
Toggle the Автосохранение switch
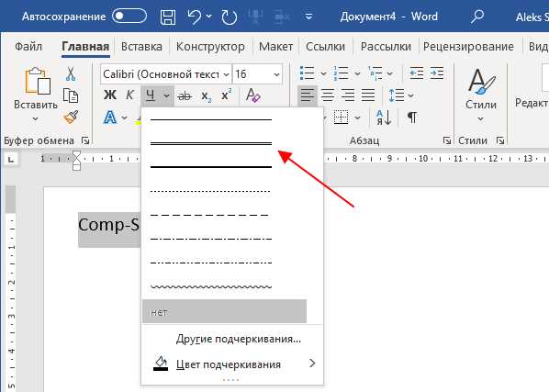[129, 17]
